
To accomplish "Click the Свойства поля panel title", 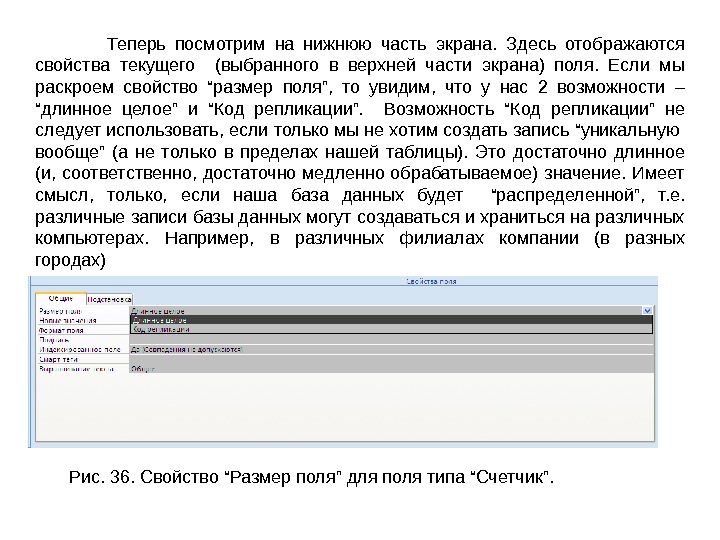I will pos(431,281).
